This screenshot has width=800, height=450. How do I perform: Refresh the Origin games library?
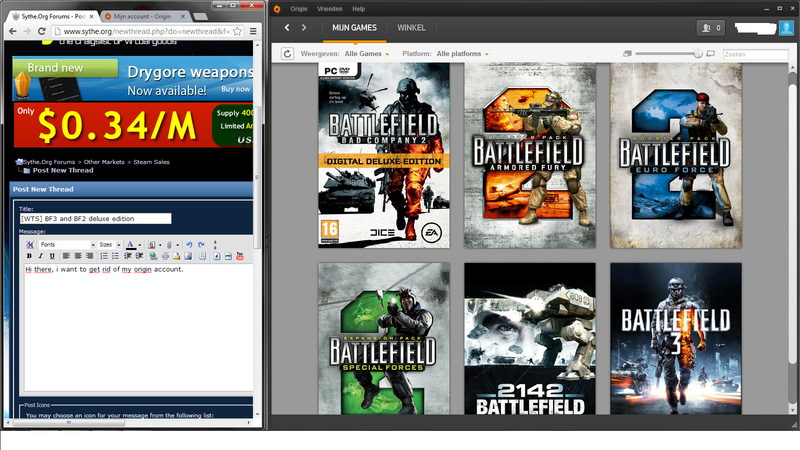point(287,54)
